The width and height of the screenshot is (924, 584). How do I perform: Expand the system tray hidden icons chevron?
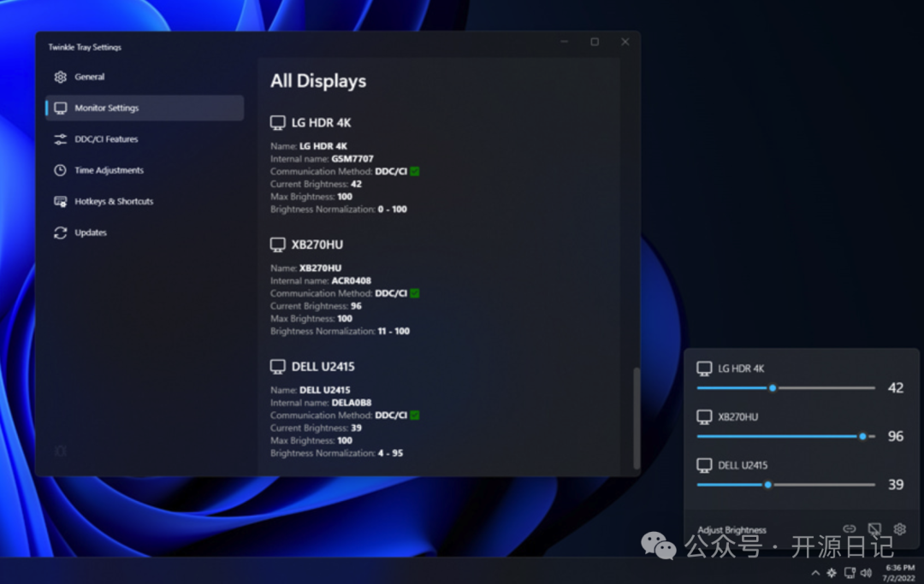814,573
